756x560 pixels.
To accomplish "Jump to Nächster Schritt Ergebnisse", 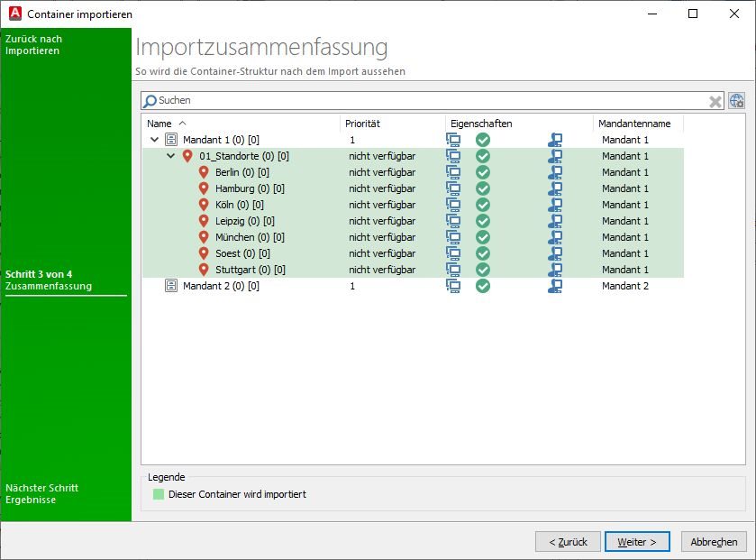I will tap(41, 493).
